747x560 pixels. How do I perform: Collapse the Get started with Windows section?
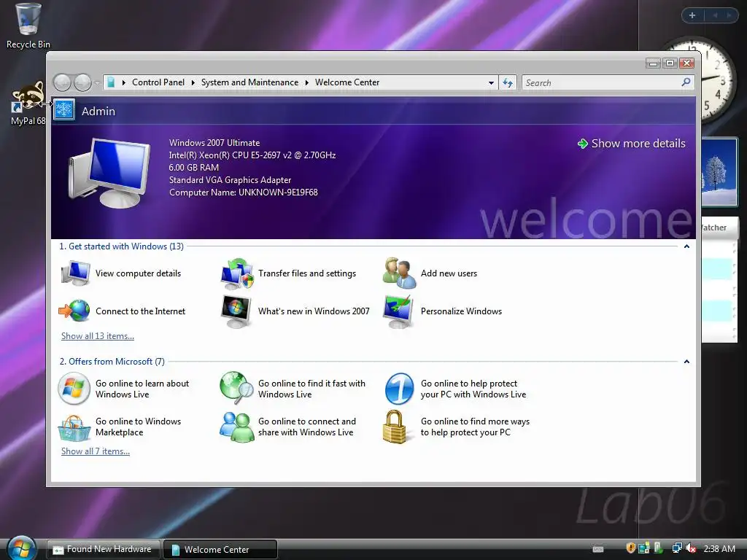point(686,246)
